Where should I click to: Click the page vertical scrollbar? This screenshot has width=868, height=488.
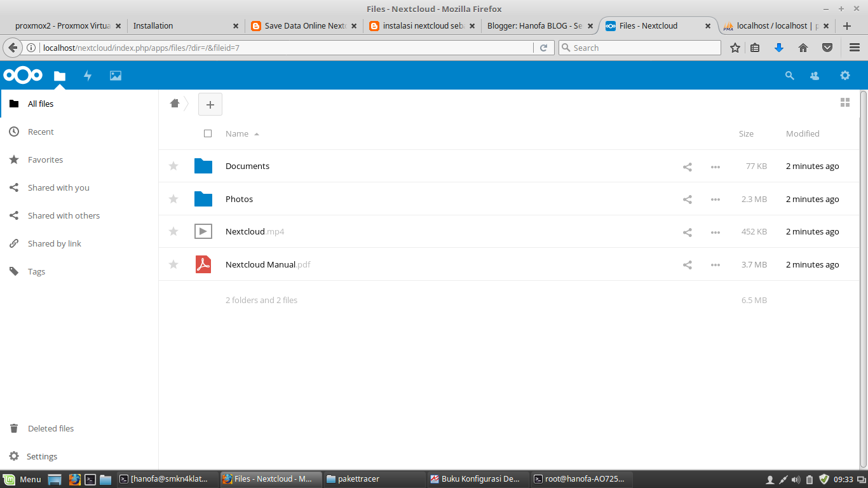[x=863, y=280]
